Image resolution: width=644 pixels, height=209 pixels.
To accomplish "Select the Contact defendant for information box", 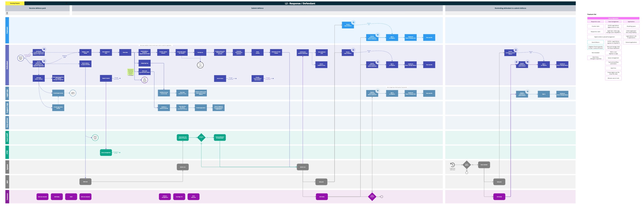I will (x=220, y=137).
